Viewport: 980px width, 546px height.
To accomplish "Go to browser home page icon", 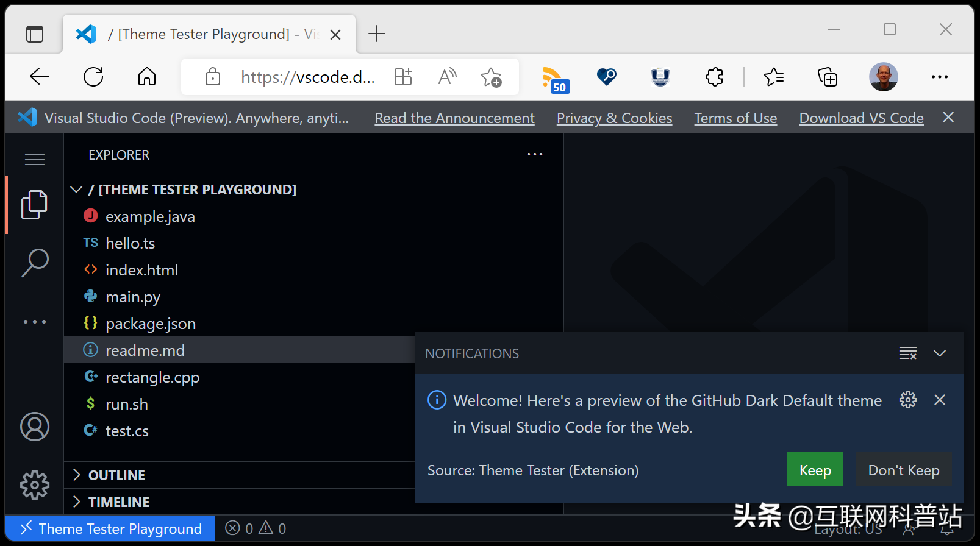I will coord(147,77).
